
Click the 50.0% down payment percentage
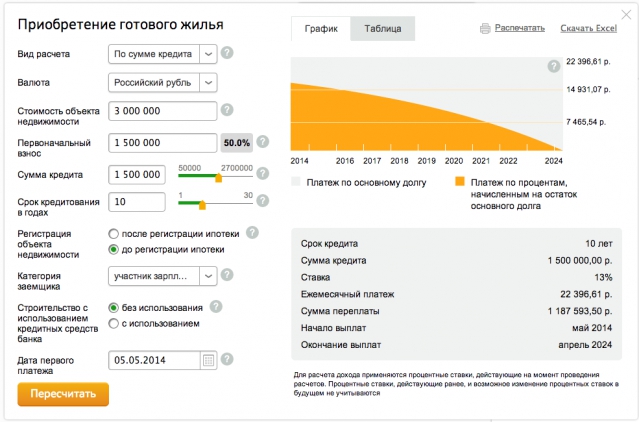click(237, 143)
